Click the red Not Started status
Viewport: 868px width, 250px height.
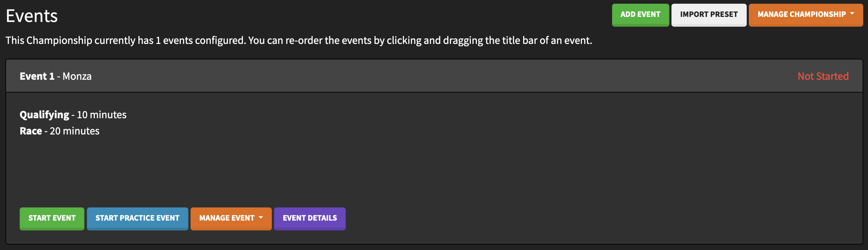click(x=823, y=76)
